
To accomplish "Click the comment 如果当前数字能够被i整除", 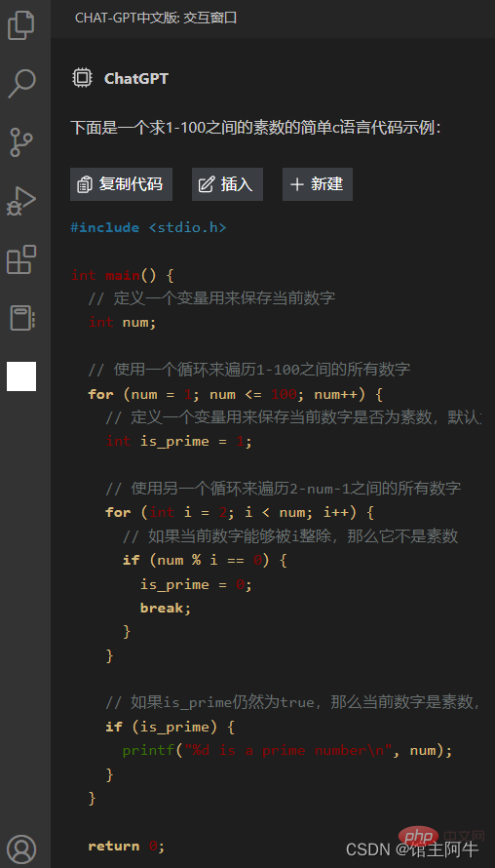I will [x=290, y=535].
